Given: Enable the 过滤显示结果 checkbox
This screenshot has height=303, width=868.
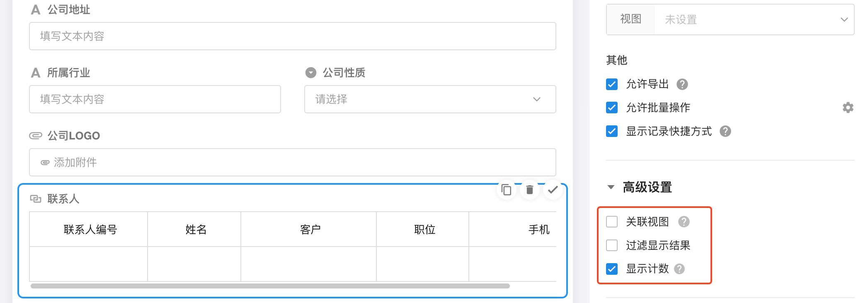Looking at the screenshot, I should [x=612, y=245].
